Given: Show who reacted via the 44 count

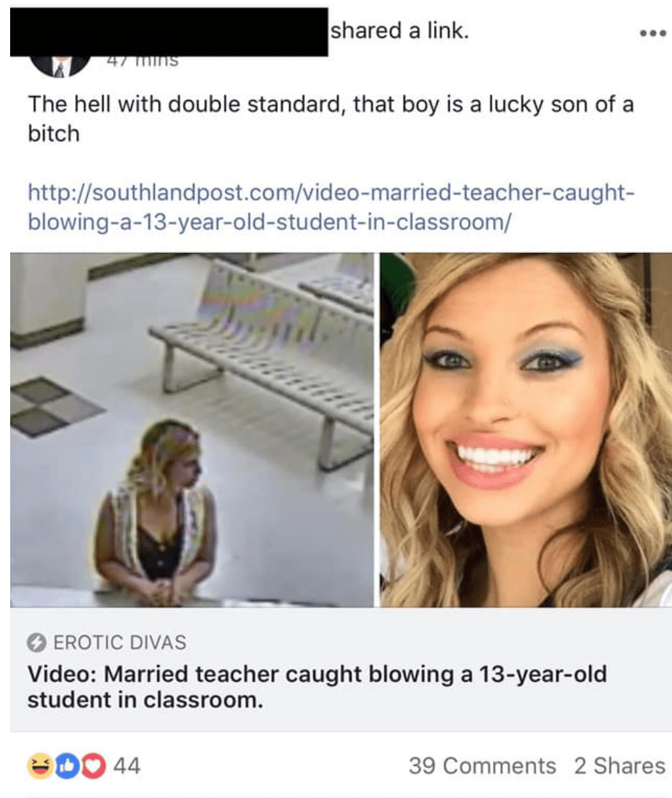Looking at the screenshot, I should coord(126,766).
